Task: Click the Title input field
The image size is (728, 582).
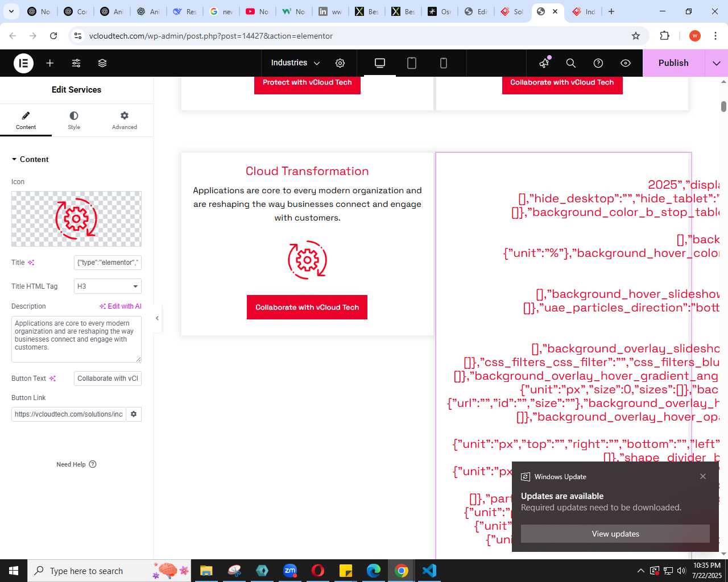Action: click(107, 263)
